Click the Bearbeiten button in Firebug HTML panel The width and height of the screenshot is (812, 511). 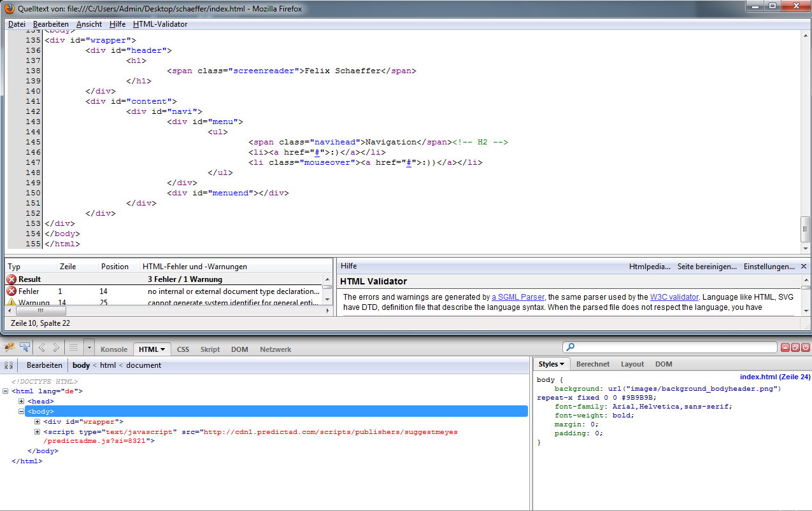point(45,365)
